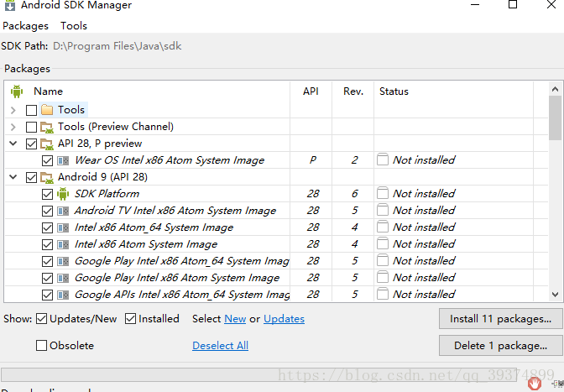The height and width of the screenshot is (392, 564).
Task: Click the Wear OS system image icon
Action: click(63, 160)
